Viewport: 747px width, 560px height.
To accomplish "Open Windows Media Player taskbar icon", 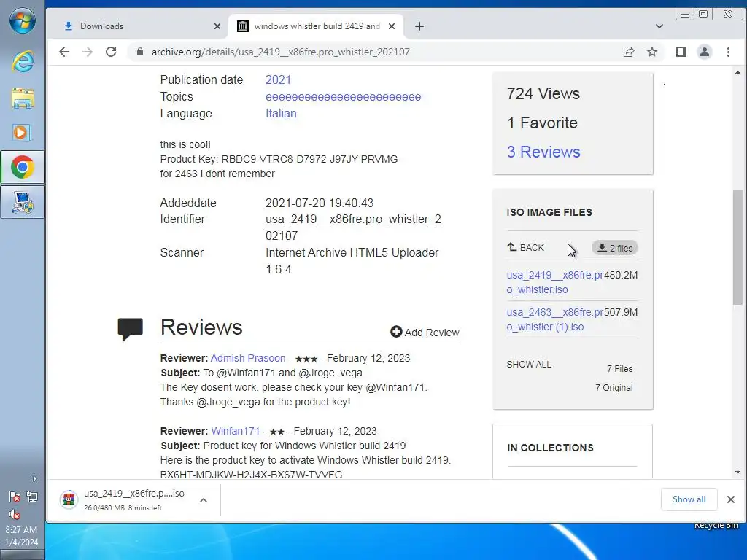I will [x=23, y=133].
